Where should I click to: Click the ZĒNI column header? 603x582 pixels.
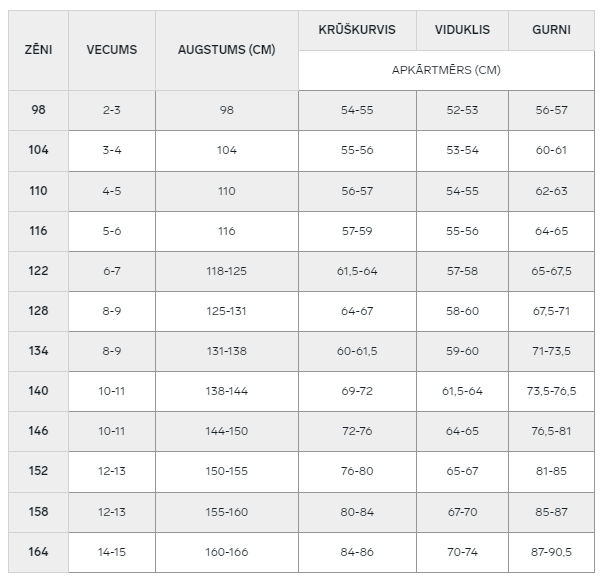(x=38, y=50)
